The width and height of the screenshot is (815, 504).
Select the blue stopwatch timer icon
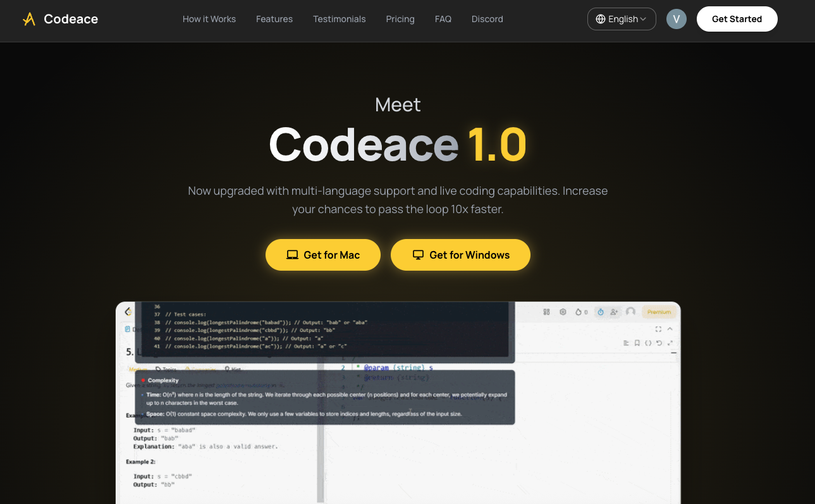pos(599,311)
